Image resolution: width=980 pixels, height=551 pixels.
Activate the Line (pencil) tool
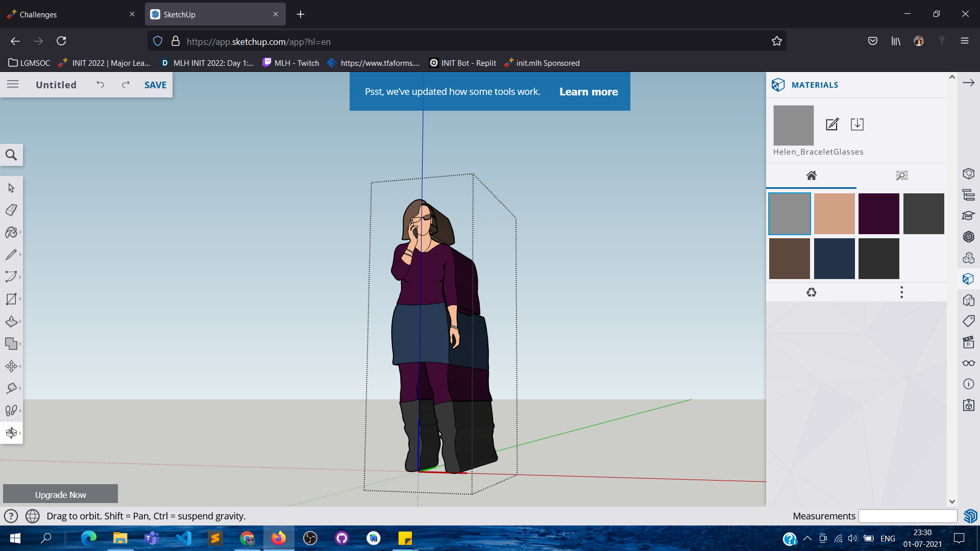(11, 255)
